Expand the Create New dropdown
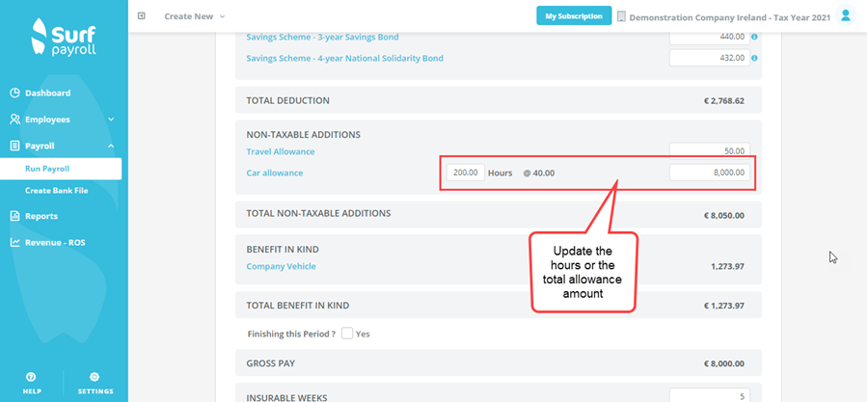 (194, 16)
